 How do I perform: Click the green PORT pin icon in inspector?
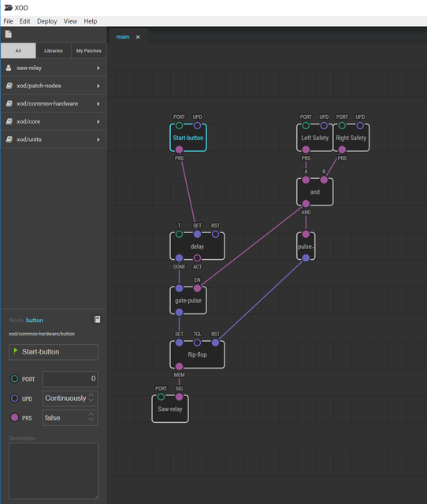[14, 379]
